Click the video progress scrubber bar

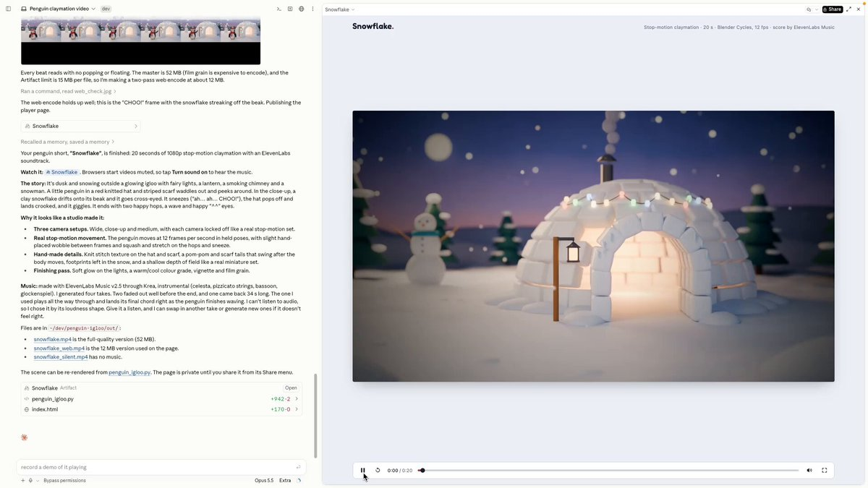(x=609, y=470)
